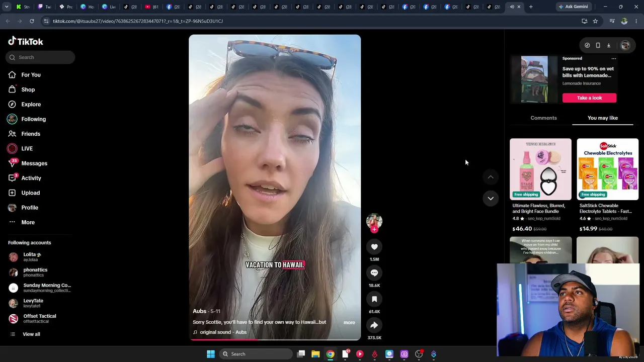Open File Explorer from the taskbar
This screenshot has height=362, width=644.
point(315,354)
